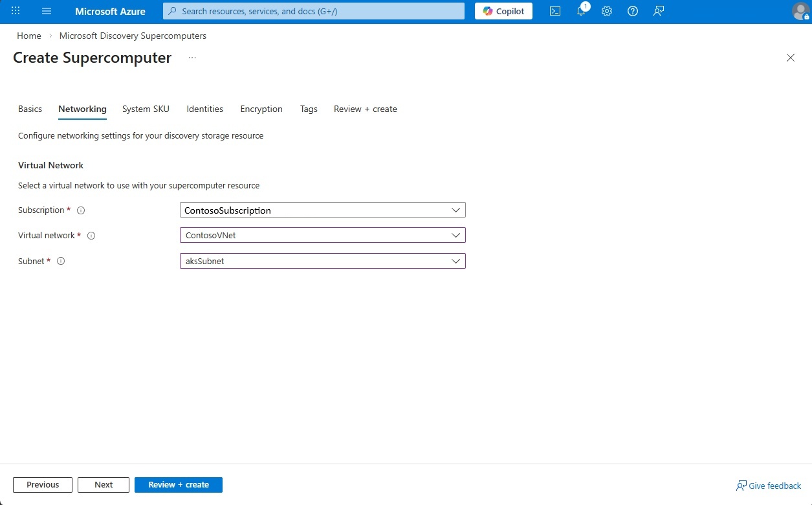The width and height of the screenshot is (812, 505).
Task: Go to Review + create tab
Action: [366, 109]
